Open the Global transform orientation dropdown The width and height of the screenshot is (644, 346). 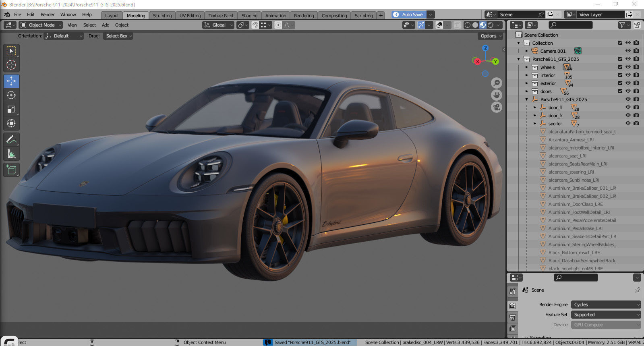[218, 25]
